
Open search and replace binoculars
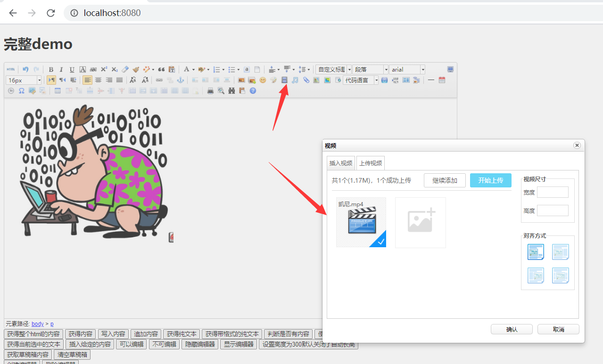point(231,91)
